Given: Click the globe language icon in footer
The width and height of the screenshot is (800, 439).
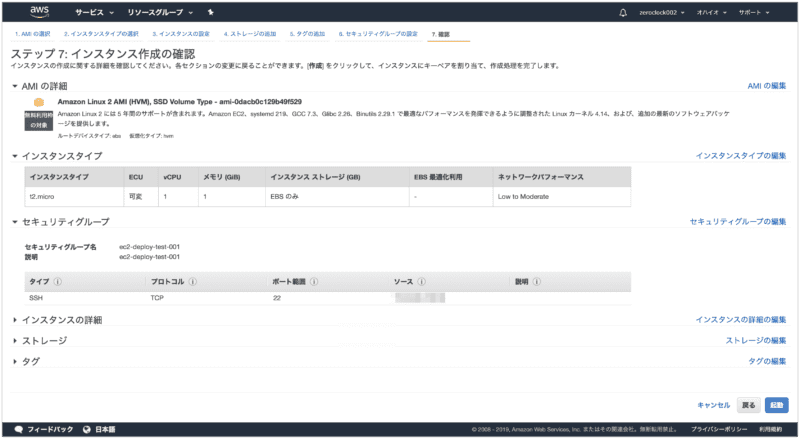Looking at the screenshot, I should coord(87,429).
